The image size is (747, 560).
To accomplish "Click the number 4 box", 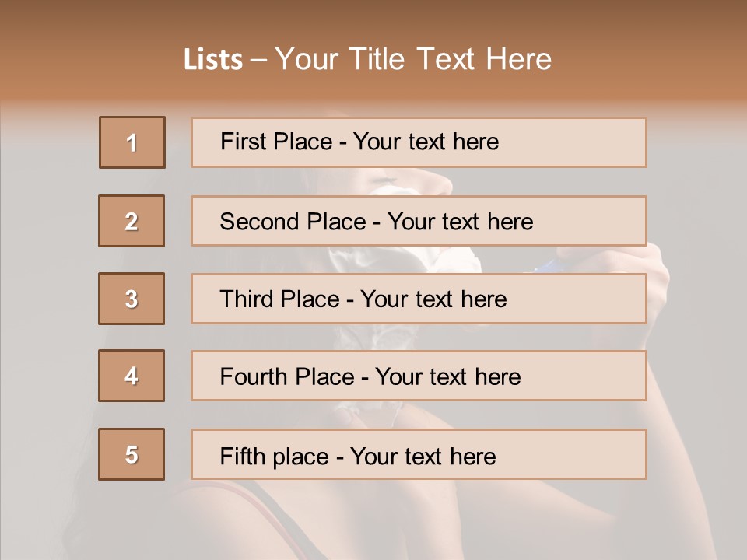I will (132, 376).
